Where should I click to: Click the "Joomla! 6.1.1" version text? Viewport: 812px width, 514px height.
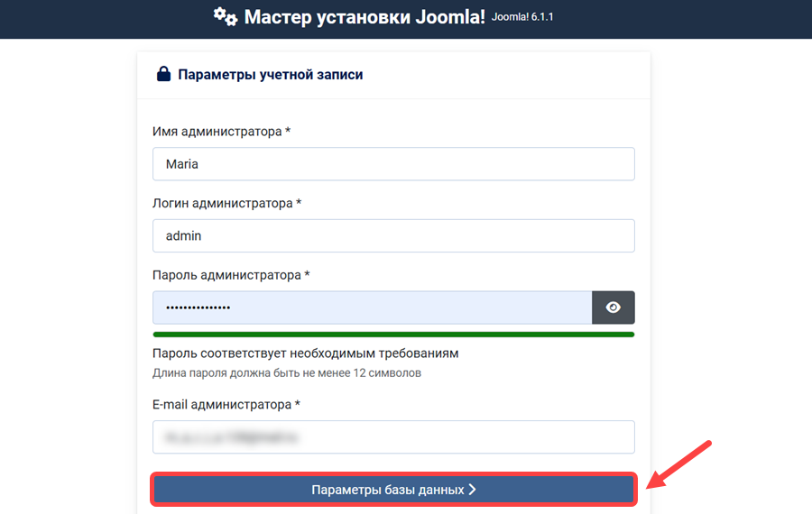(522, 17)
